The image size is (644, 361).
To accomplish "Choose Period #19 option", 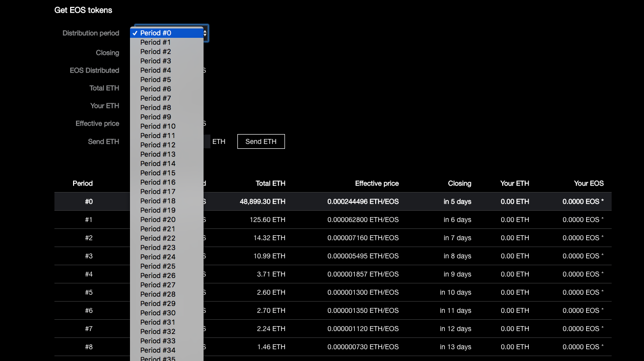I will (167, 210).
